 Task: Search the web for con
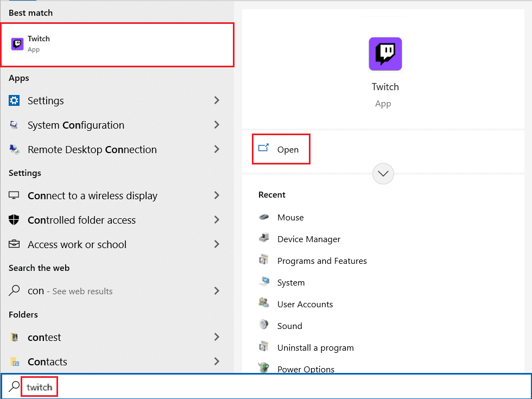pos(117,291)
